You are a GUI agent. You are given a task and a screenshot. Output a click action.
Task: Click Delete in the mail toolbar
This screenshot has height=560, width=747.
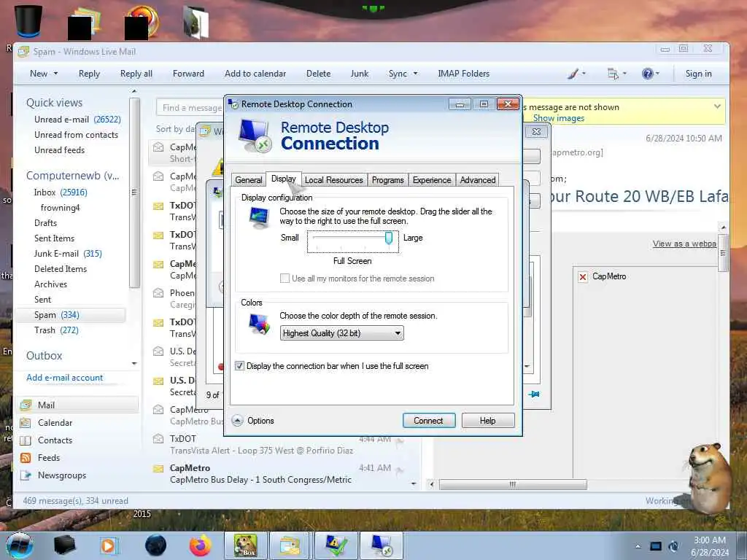click(x=318, y=74)
